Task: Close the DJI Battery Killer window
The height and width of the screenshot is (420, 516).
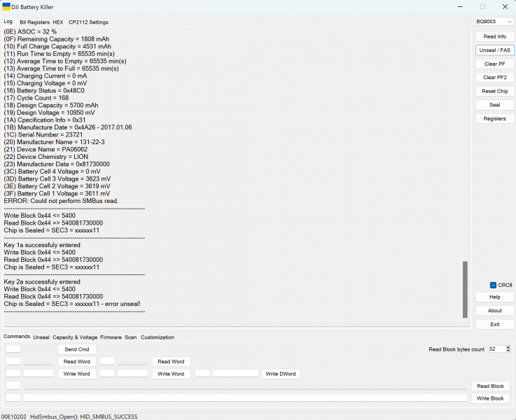Action: 505,6
